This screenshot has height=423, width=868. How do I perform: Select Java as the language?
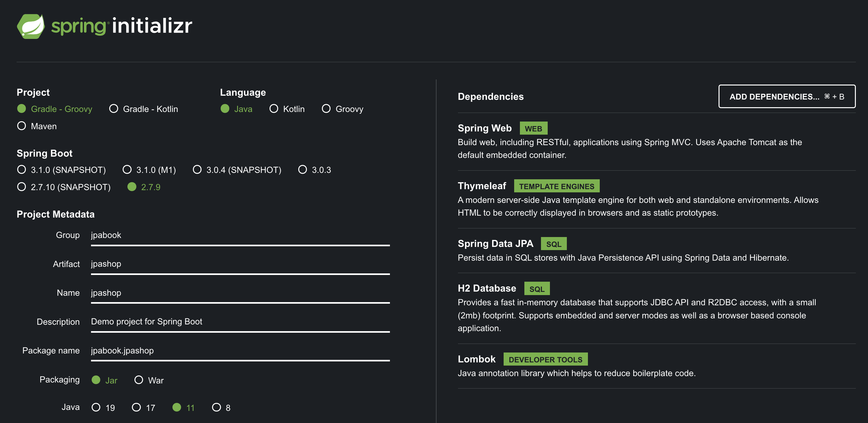point(236,109)
